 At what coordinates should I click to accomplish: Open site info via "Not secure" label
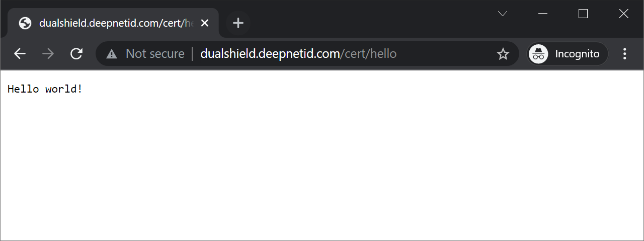(x=155, y=54)
